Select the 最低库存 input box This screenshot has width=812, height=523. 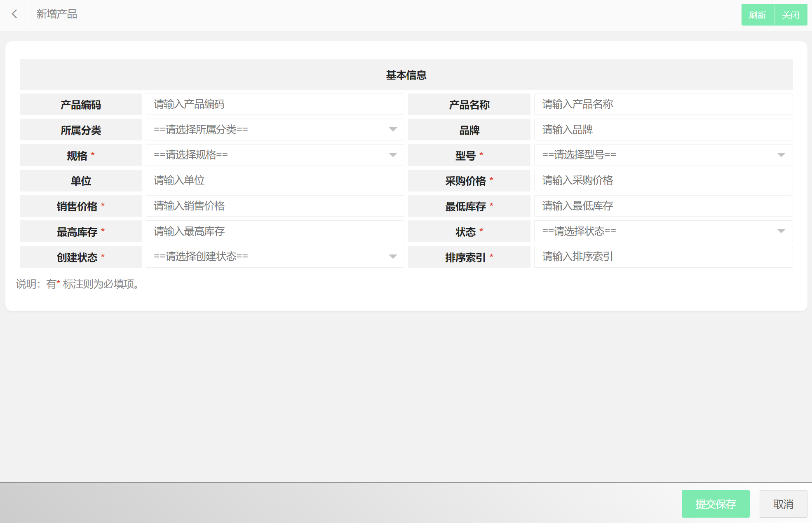click(663, 206)
